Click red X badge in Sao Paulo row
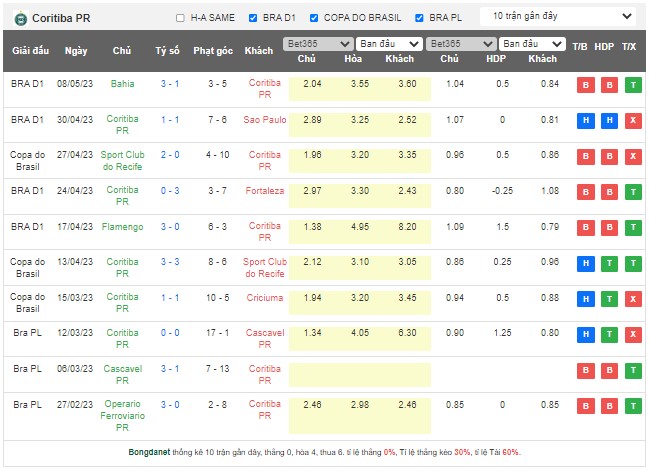The image size is (649, 471). coord(632,120)
